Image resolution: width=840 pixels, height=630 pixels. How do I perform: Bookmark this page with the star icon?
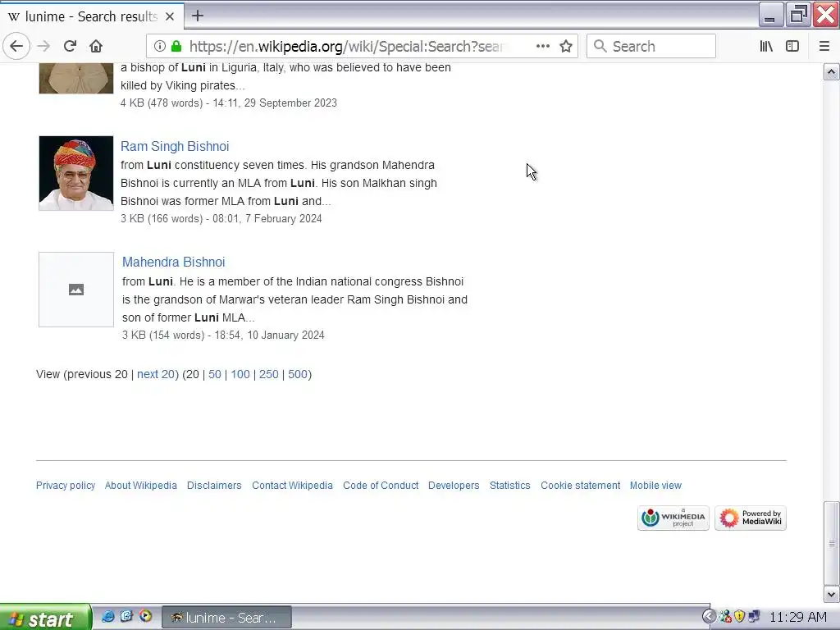point(566,46)
